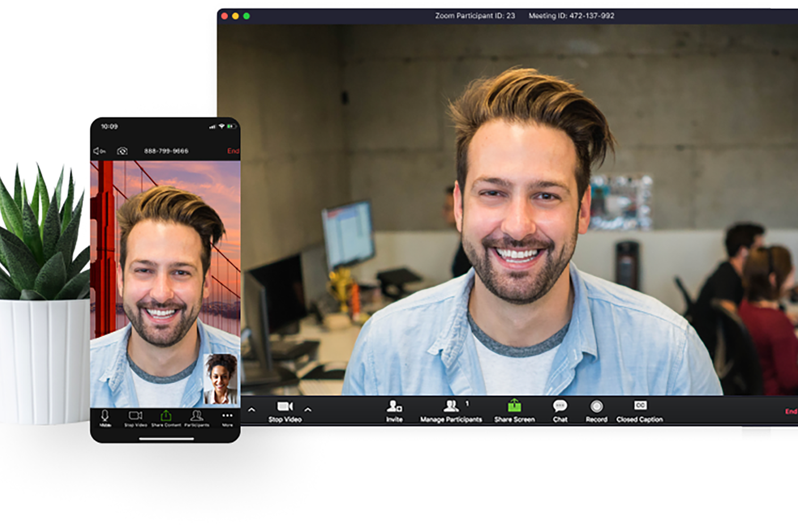Viewport: 798px width, 532px height.
Task: Start recording with the Record icon
Action: point(596,408)
